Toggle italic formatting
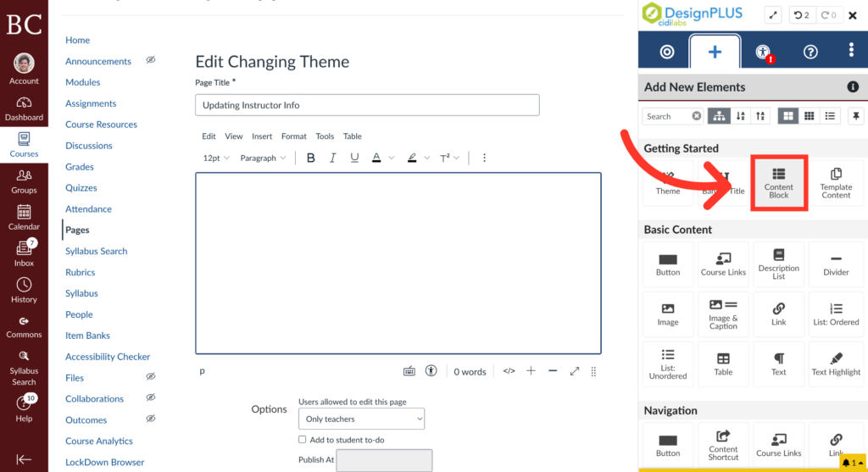 (332, 158)
